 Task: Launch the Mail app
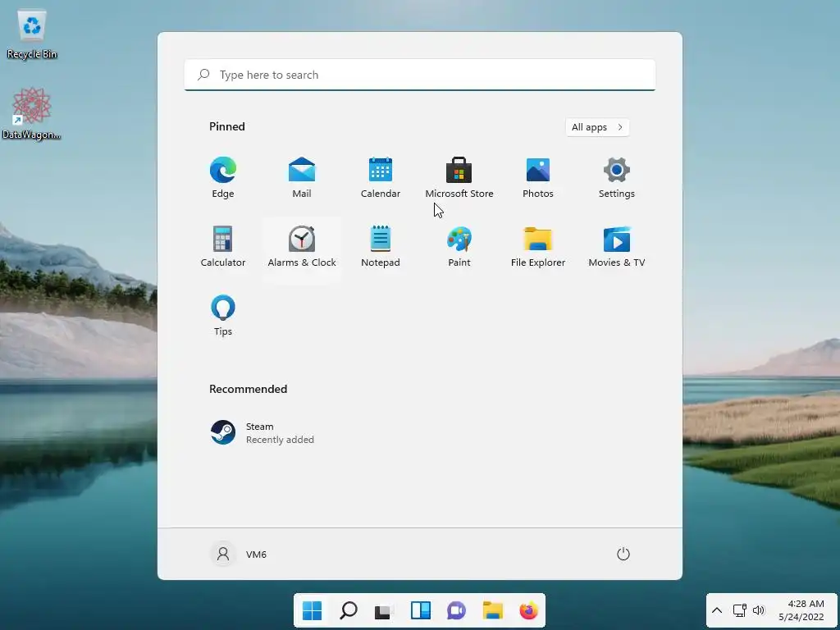pos(302,178)
